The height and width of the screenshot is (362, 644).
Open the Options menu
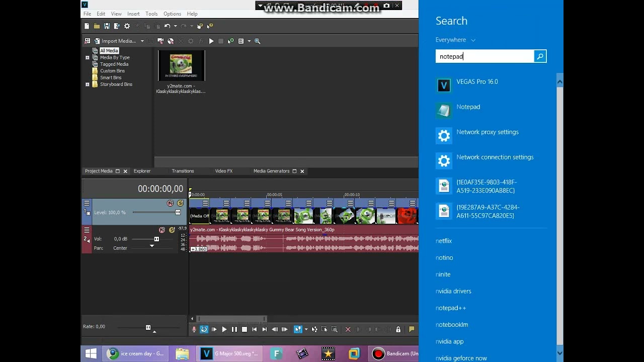click(x=172, y=14)
